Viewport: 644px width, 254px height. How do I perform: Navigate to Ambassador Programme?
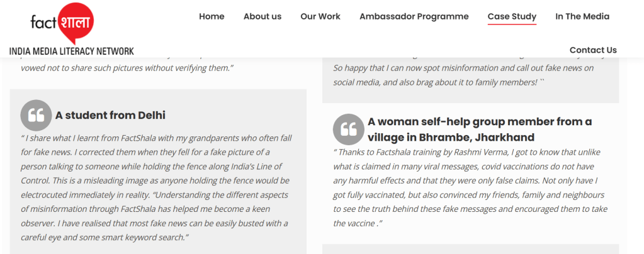[x=414, y=16]
